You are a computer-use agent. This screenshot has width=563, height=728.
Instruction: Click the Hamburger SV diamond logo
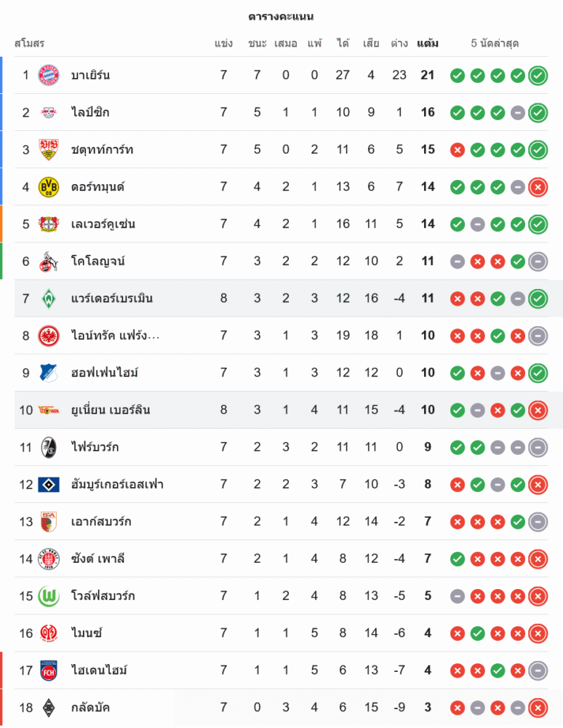point(49,485)
